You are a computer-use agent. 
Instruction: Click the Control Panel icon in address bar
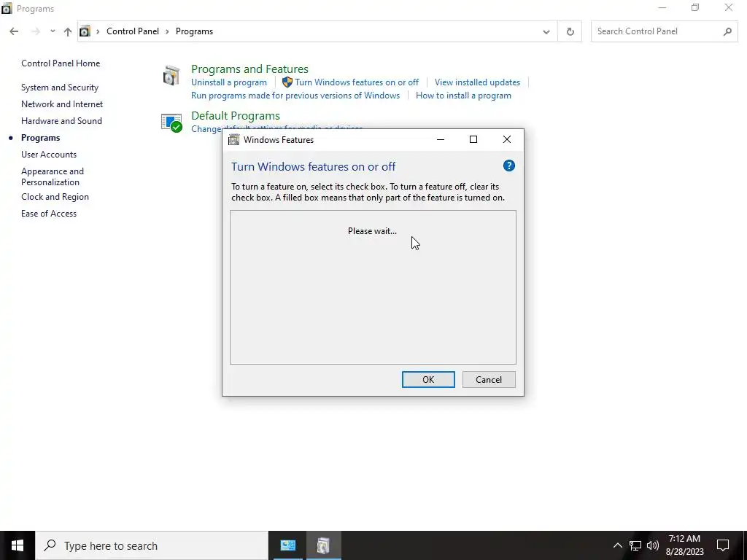[85, 31]
